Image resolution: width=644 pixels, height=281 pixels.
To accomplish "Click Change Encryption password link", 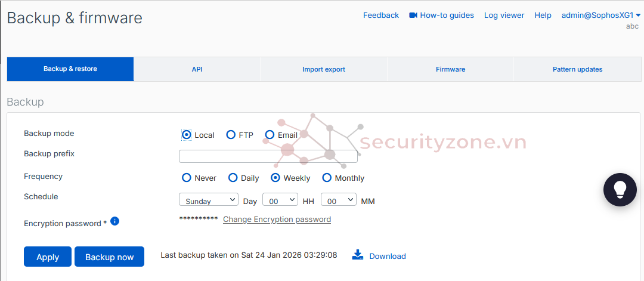I will [277, 220].
